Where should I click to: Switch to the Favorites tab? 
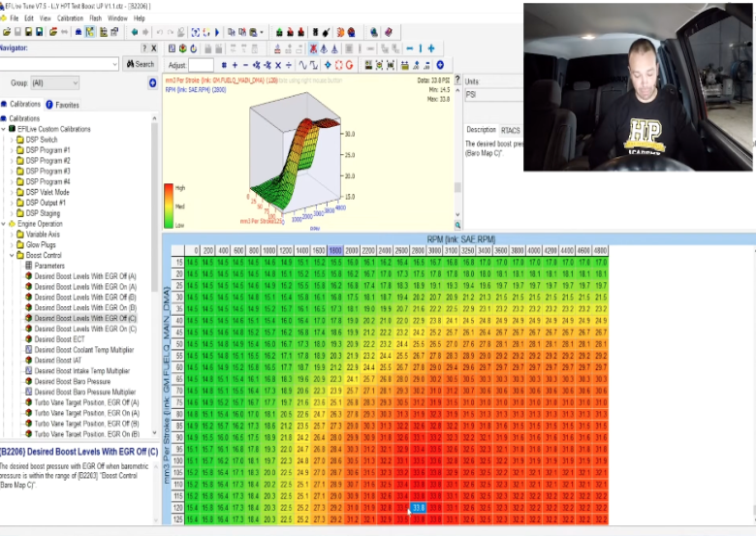(x=63, y=105)
